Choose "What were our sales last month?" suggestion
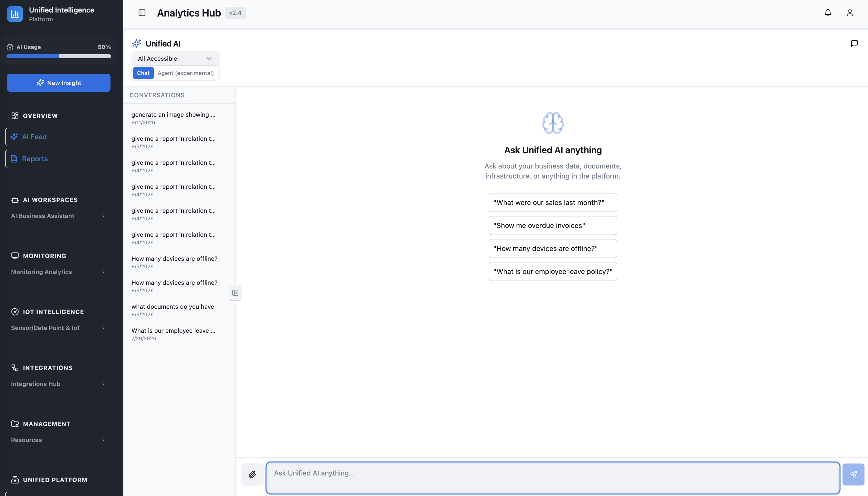 tap(553, 202)
